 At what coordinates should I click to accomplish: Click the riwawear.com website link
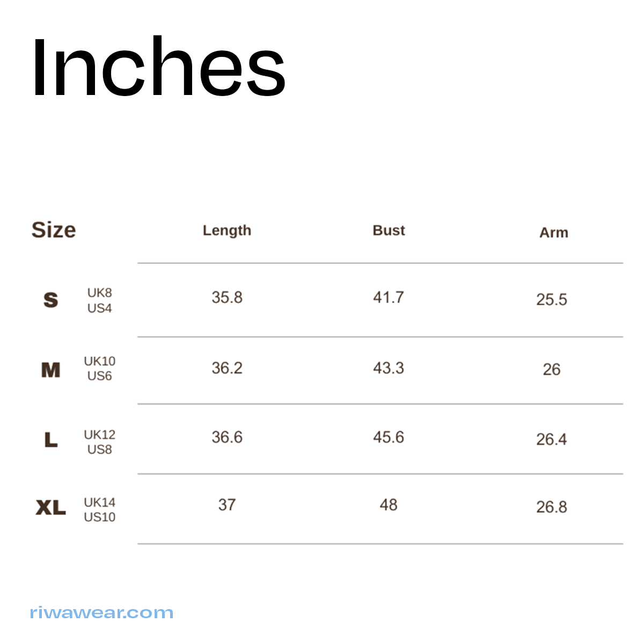102,613
